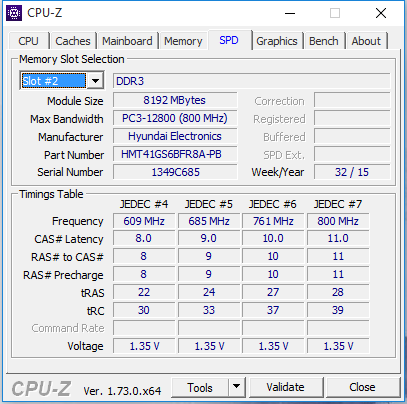Minimize the CPU-Z window

290,13
